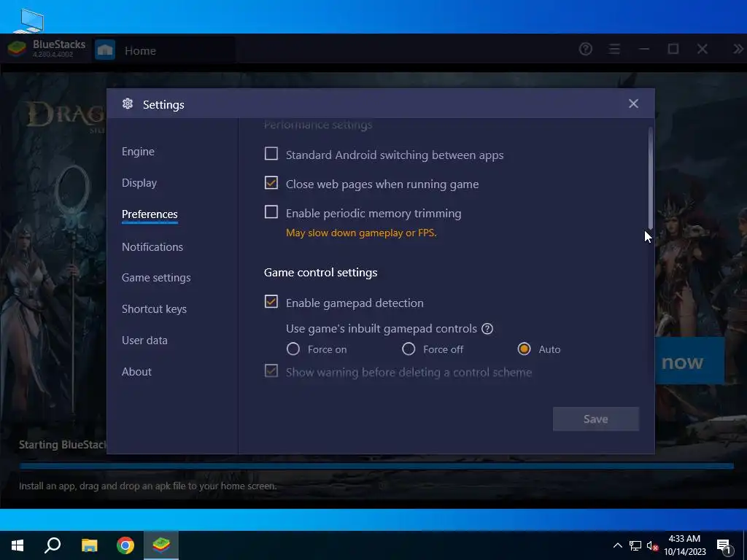Click the Settings dialog scrollbar thumb

coord(650,179)
